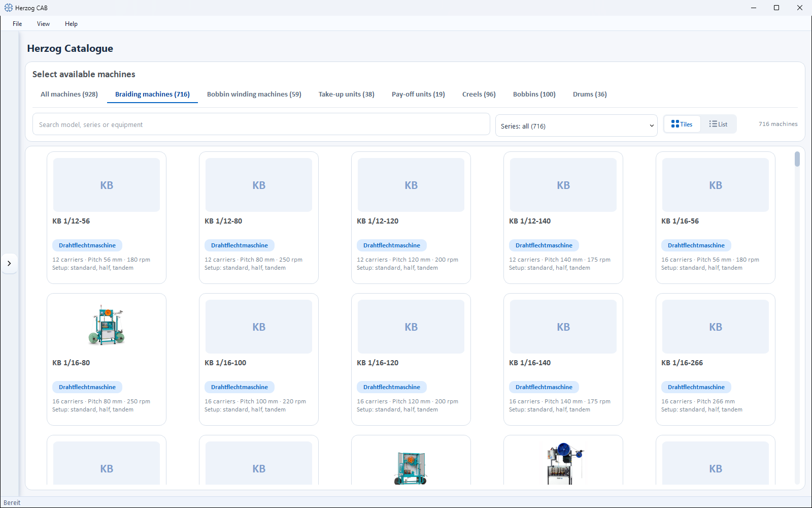Open the View menu
812x508 pixels.
click(43, 24)
